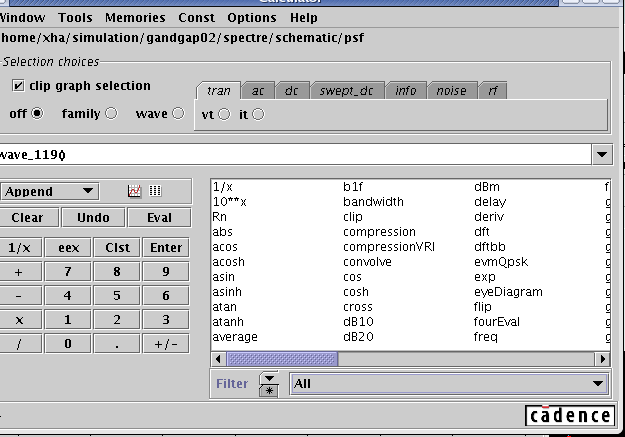Select the fourEval function
Viewport: 625px width, 437px height.
(x=497, y=322)
